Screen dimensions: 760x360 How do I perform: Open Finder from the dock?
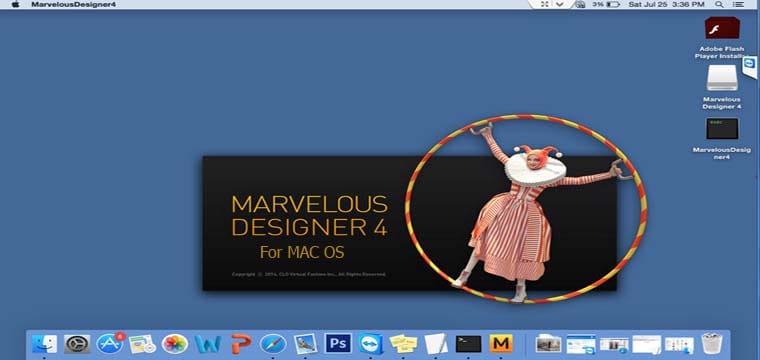(45, 344)
